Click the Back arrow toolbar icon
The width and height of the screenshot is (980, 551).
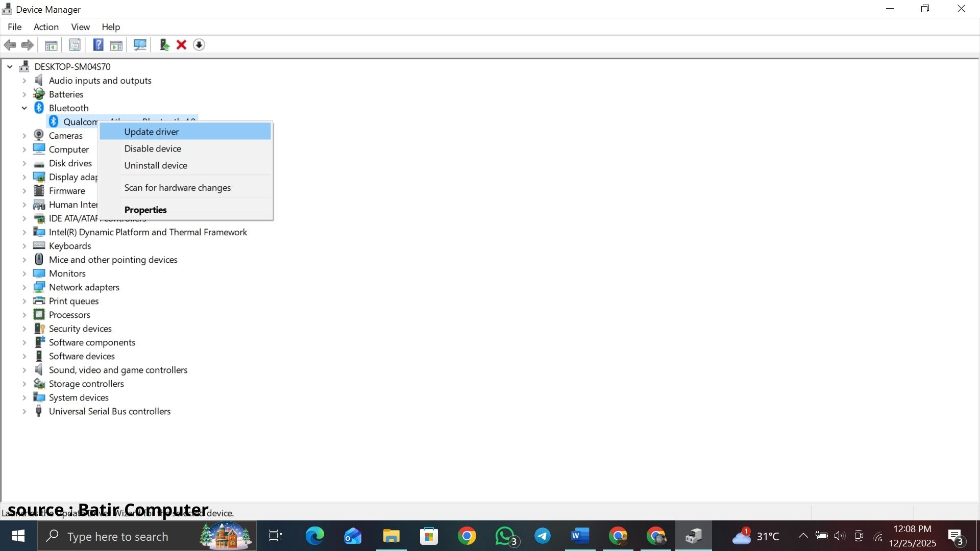10,45
